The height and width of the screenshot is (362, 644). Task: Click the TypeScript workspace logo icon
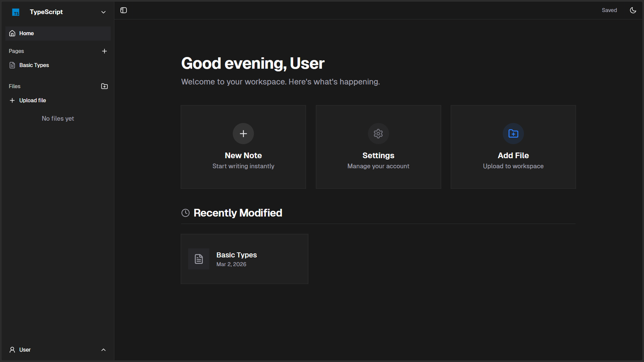click(x=15, y=12)
